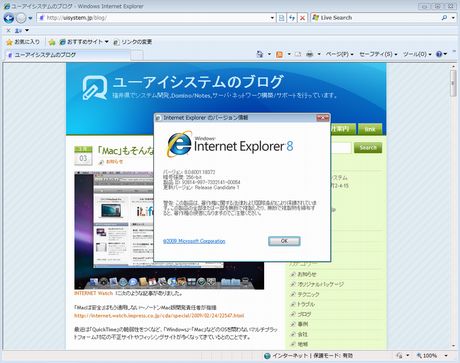This screenshot has width=460, height=363.
Task: Click the 03 date badge on post
Action: (x=83, y=155)
